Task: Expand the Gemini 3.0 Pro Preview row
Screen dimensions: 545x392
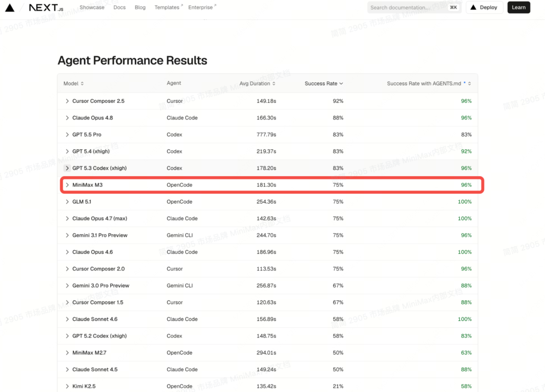Action: 67,286
